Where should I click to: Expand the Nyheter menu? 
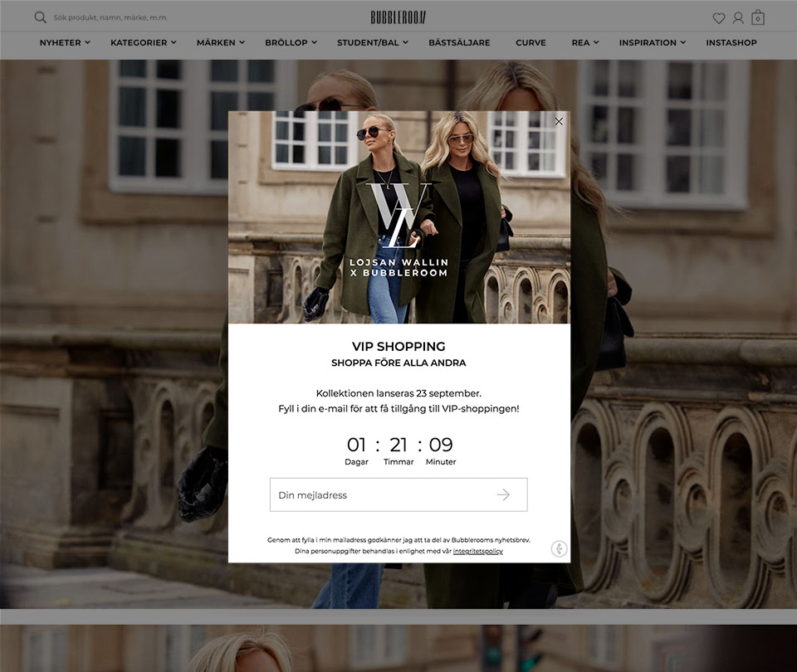point(65,42)
